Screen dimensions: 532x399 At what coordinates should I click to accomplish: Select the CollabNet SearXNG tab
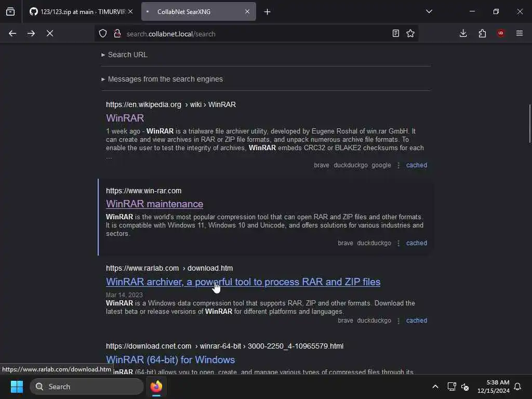coord(198,11)
